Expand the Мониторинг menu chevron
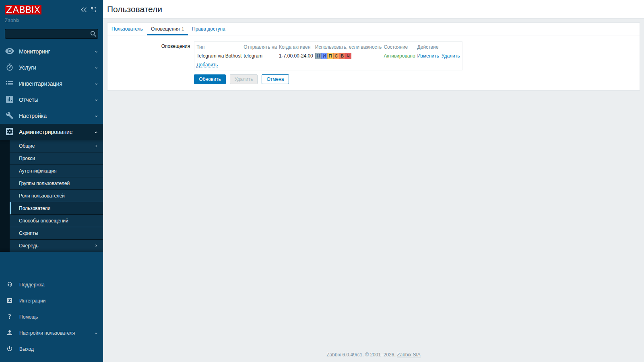 coord(96,51)
